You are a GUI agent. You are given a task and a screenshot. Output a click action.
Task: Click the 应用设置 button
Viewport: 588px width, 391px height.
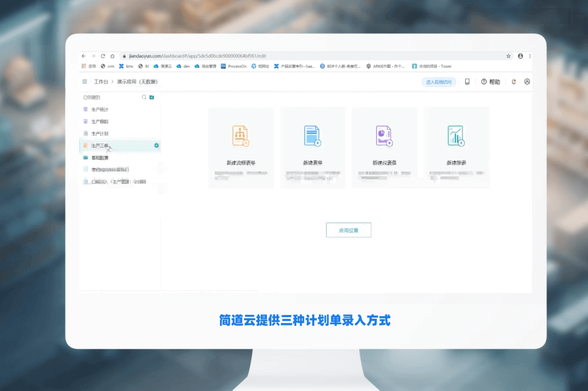[348, 230]
